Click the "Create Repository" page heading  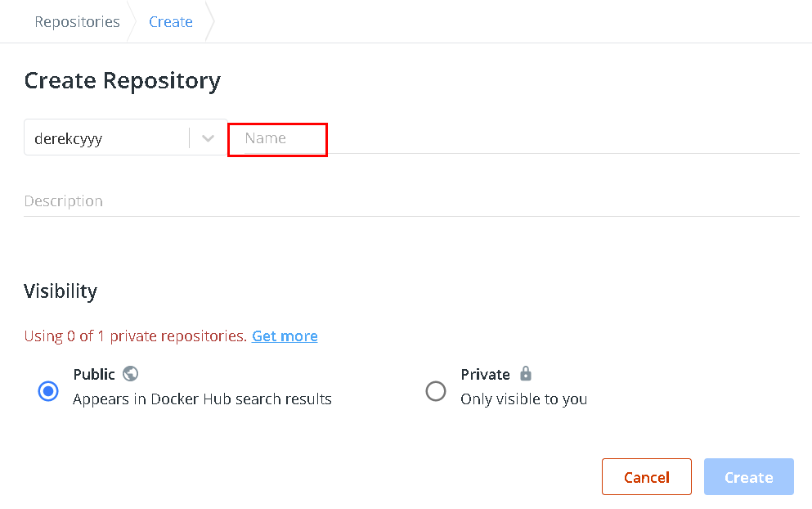(123, 81)
